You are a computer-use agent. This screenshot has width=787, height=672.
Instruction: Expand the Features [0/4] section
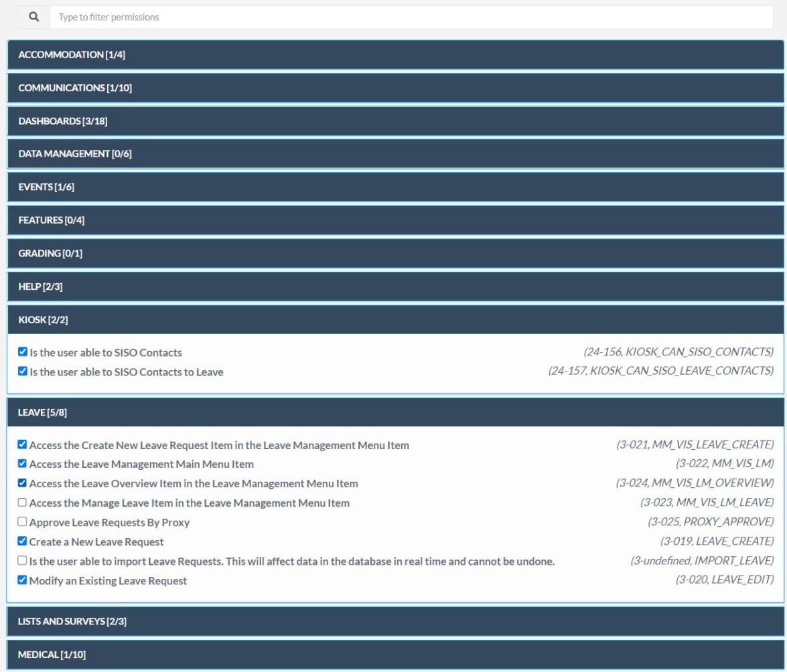click(395, 220)
